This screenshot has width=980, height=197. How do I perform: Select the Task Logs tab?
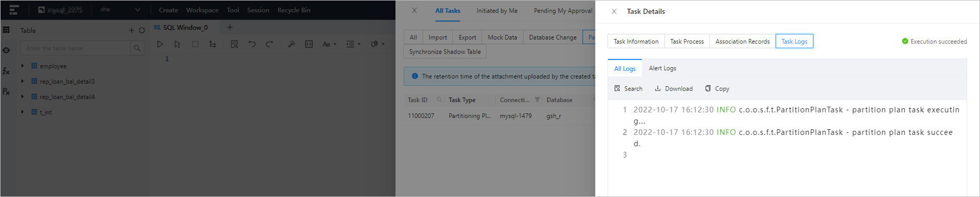pos(794,42)
